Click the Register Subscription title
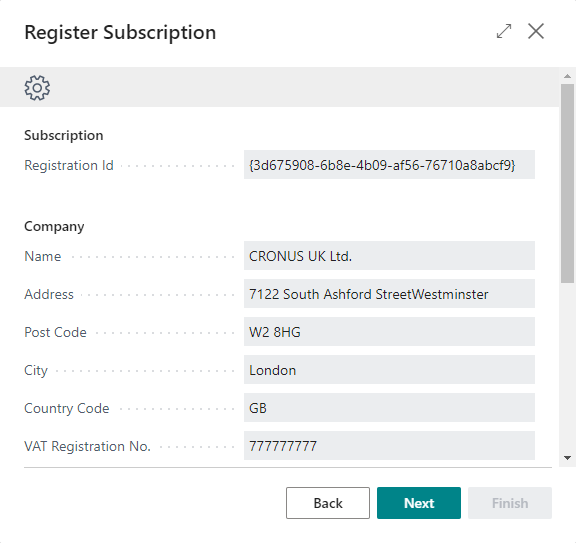Image resolution: width=576 pixels, height=543 pixels. [120, 32]
